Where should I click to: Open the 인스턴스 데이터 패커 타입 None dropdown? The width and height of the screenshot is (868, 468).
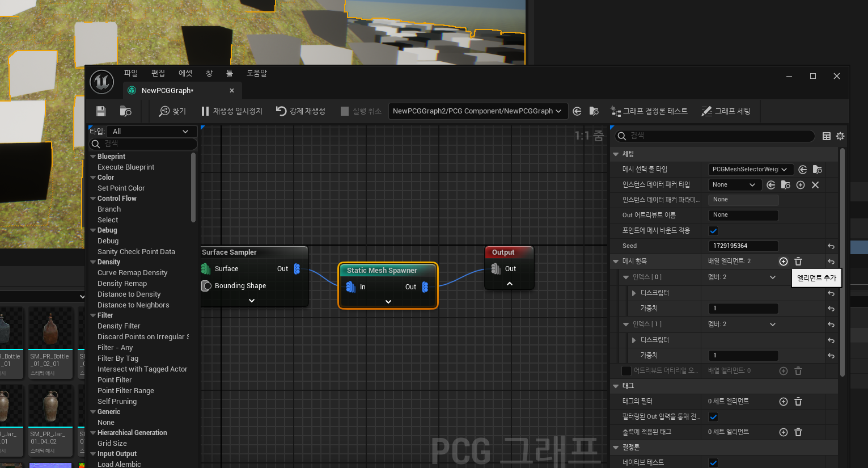(x=735, y=185)
